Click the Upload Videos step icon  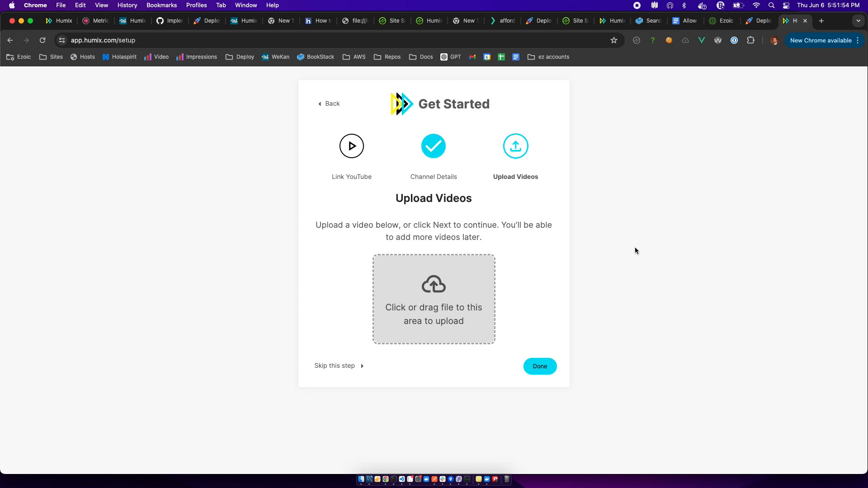[515, 146]
